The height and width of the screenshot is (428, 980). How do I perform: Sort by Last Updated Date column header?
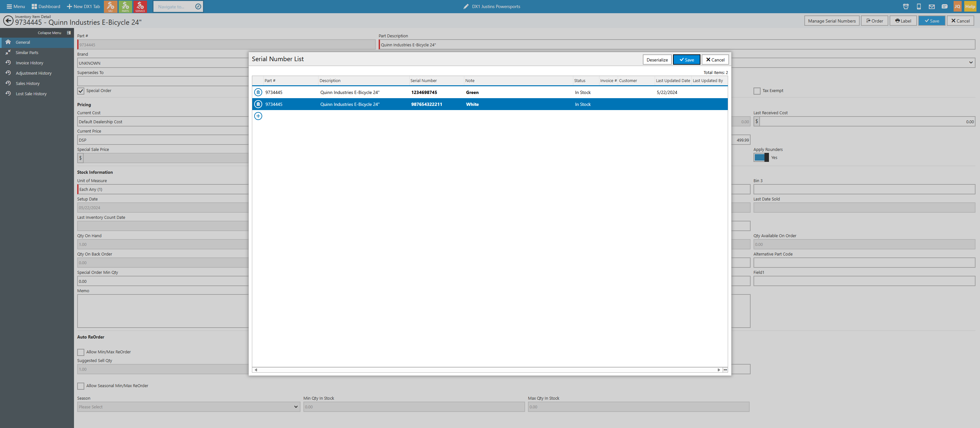pos(673,81)
